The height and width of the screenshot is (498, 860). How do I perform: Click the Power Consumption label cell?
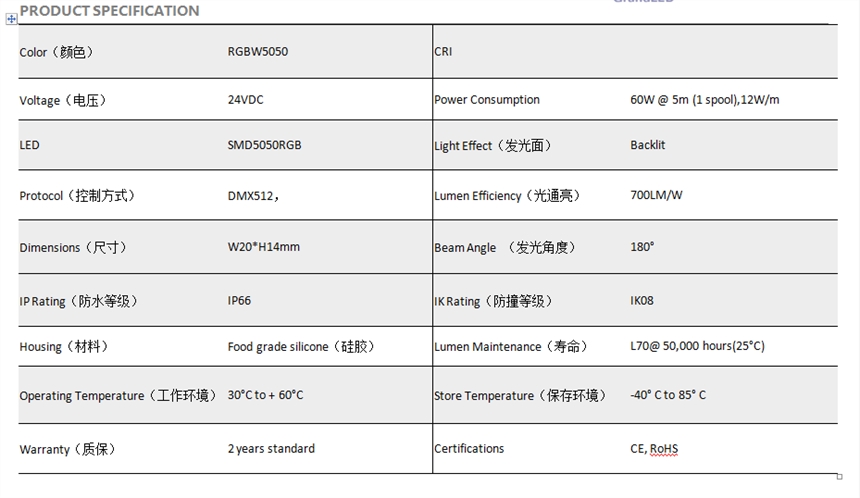[x=487, y=100]
